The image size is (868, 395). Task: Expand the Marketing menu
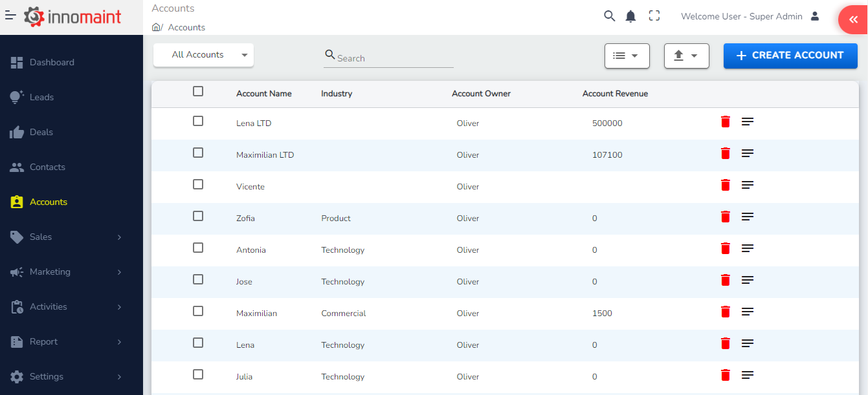point(71,272)
